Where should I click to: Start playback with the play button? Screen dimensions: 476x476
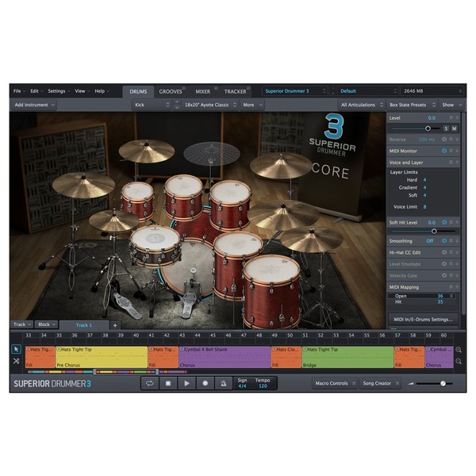point(186,383)
